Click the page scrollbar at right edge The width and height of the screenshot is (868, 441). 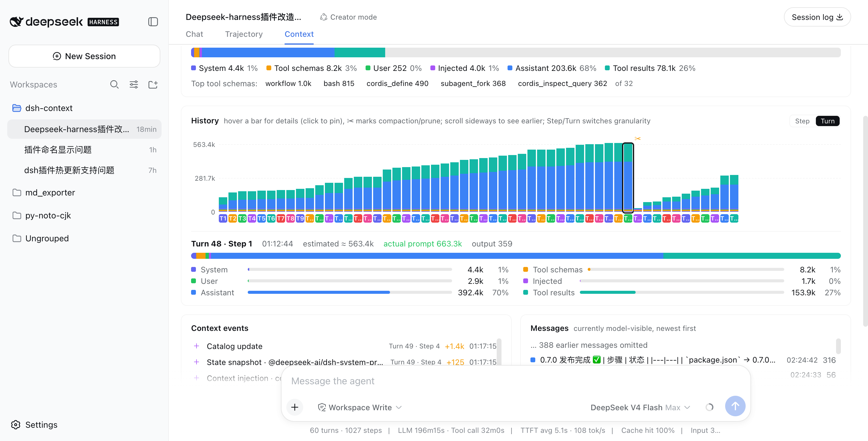tap(865, 221)
